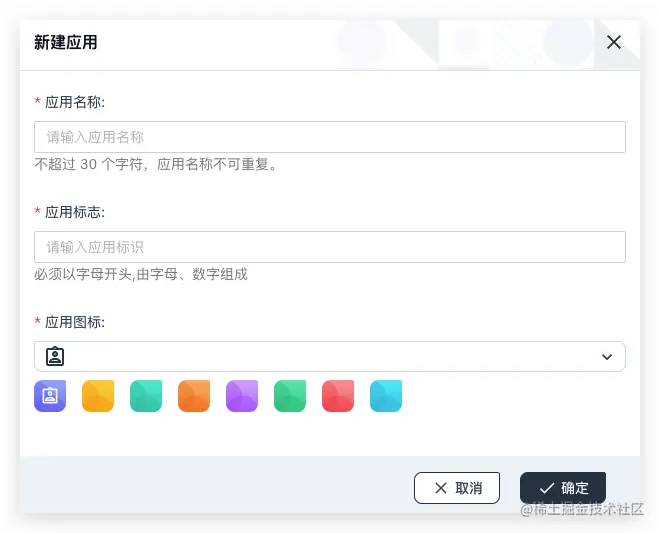Select the yellow color swatch
The image size is (660, 533).
98,396
